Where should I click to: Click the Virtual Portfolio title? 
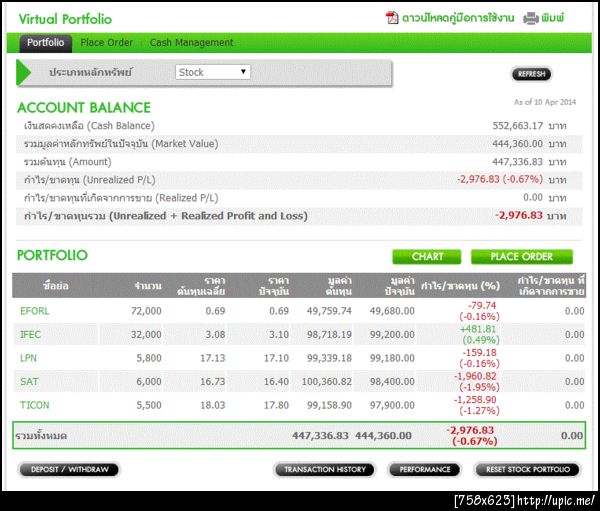[x=65, y=19]
